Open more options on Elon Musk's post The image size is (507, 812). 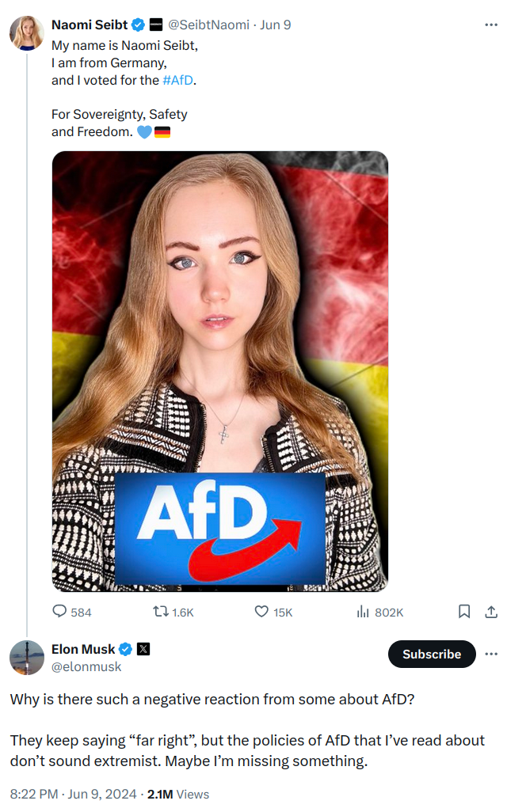pyautogui.click(x=491, y=654)
